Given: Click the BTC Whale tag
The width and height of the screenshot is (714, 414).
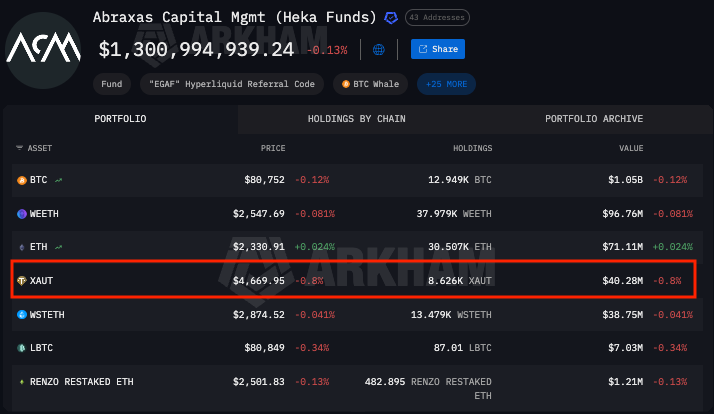Looking at the screenshot, I should point(370,84).
